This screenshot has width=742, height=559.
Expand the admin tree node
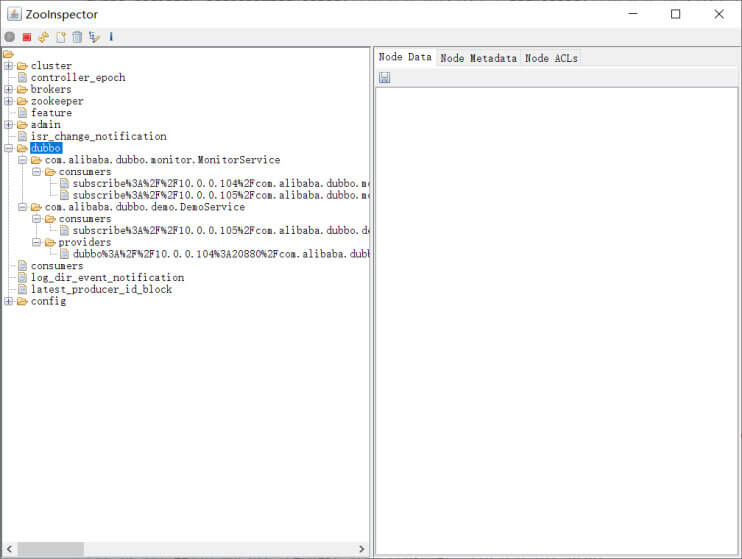pos(9,124)
